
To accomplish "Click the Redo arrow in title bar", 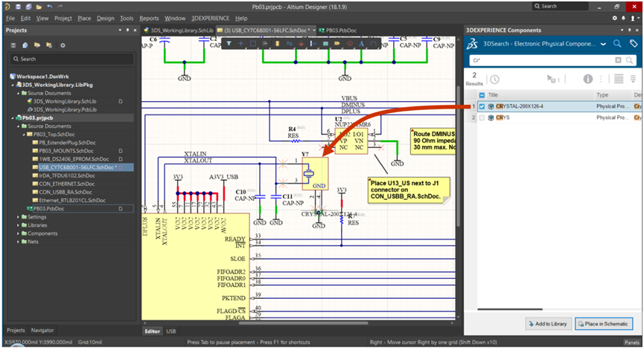I will [x=60, y=7].
